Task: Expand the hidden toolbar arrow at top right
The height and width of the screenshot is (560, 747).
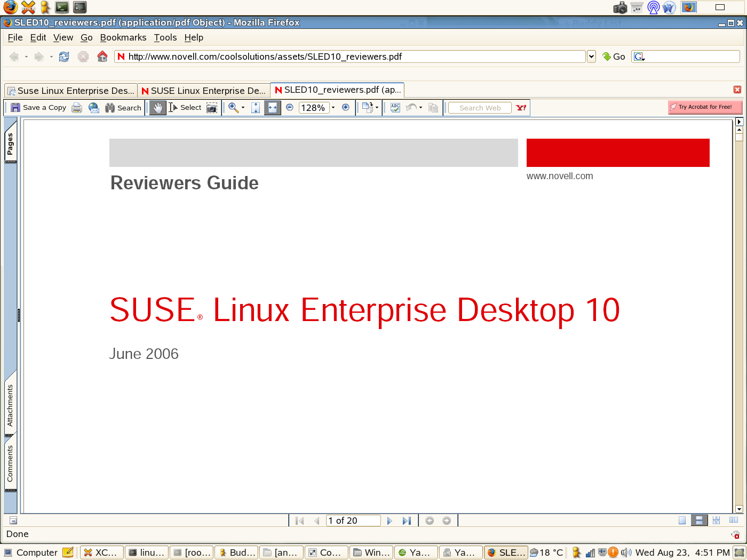Action: 740,122
